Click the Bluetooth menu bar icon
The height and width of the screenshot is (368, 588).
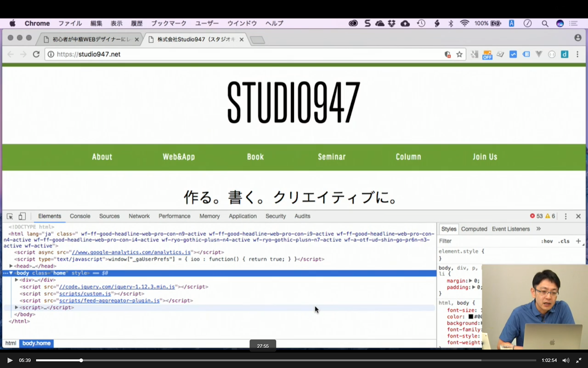click(451, 23)
